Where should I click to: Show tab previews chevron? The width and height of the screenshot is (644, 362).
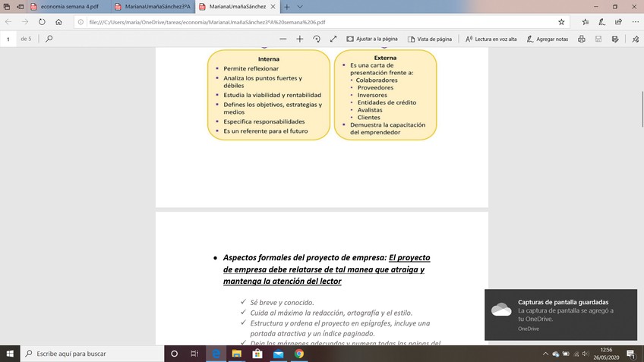(300, 7)
